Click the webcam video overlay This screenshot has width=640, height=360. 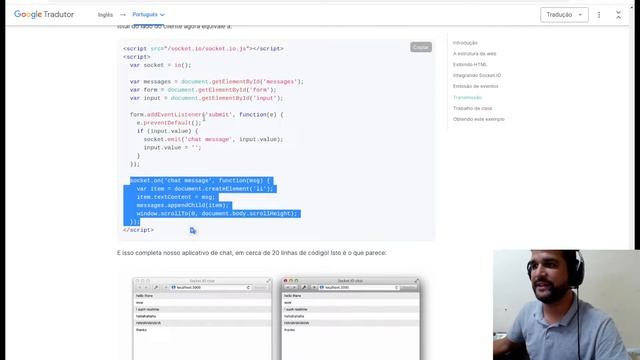click(566, 304)
